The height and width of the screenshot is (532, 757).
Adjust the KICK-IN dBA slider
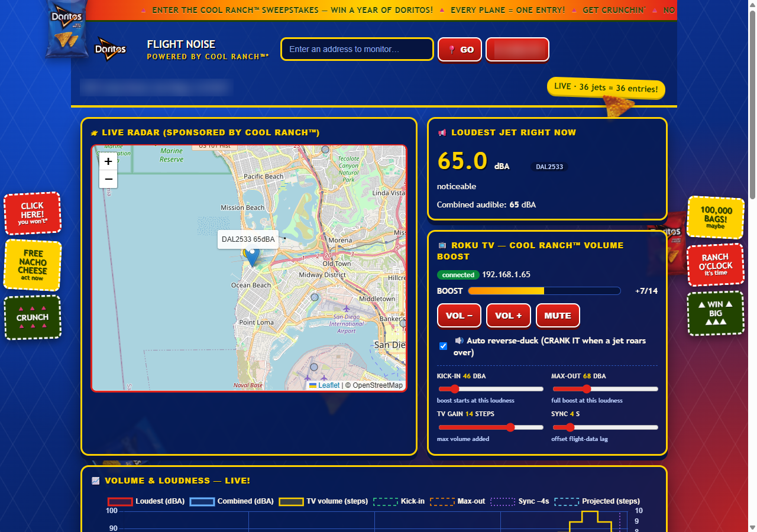(x=490, y=389)
